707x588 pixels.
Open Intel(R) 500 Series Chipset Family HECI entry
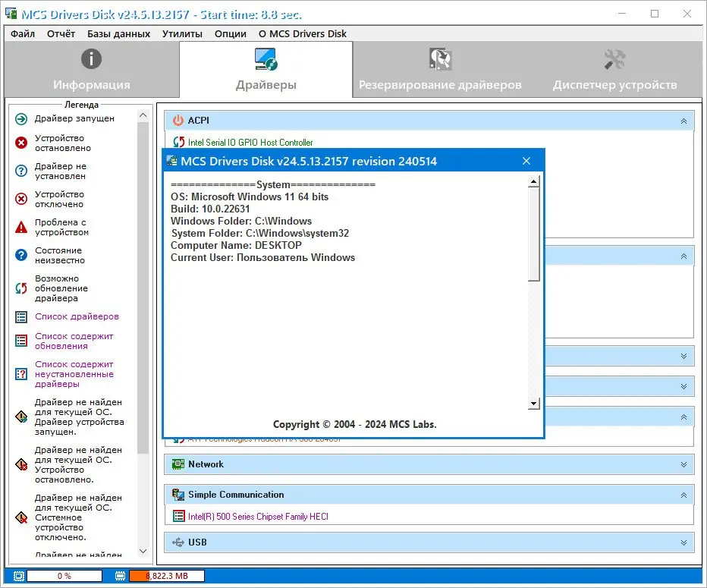[x=258, y=517]
